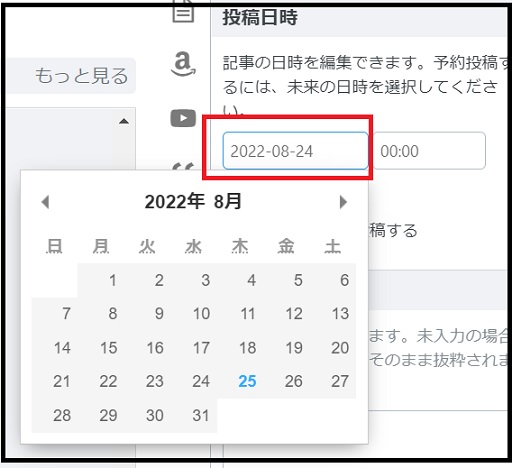512x468 pixels.
Task: Select August 18 in the calendar
Action: click(x=240, y=348)
